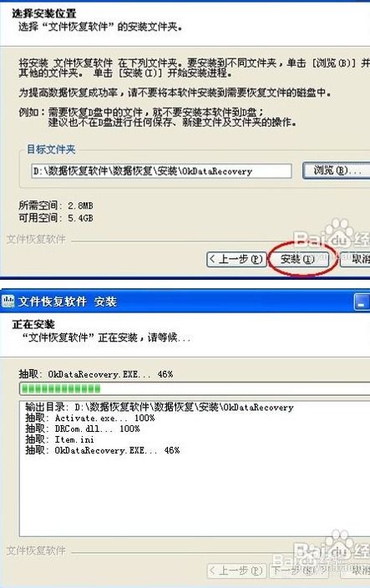Select the 输出目录 line in the log

point(160,408)
